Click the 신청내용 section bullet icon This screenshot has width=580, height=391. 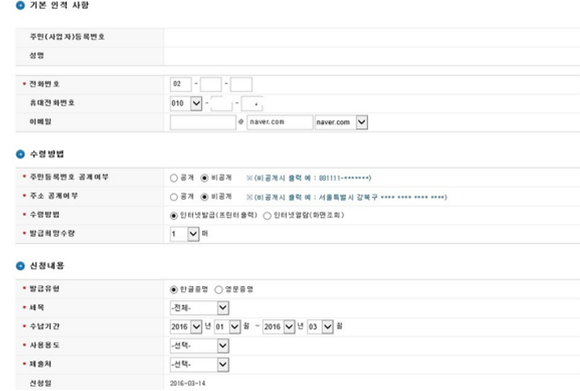[20, 266]
